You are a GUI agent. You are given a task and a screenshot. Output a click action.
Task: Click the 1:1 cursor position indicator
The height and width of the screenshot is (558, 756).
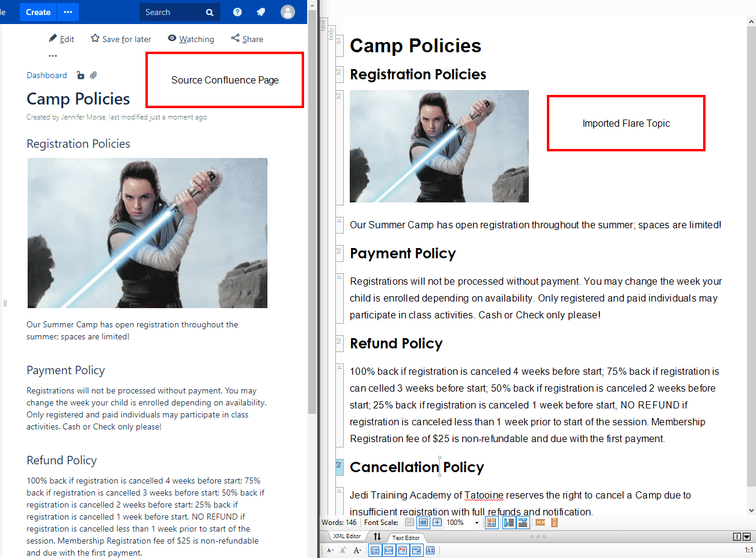(x=749, y=550)
